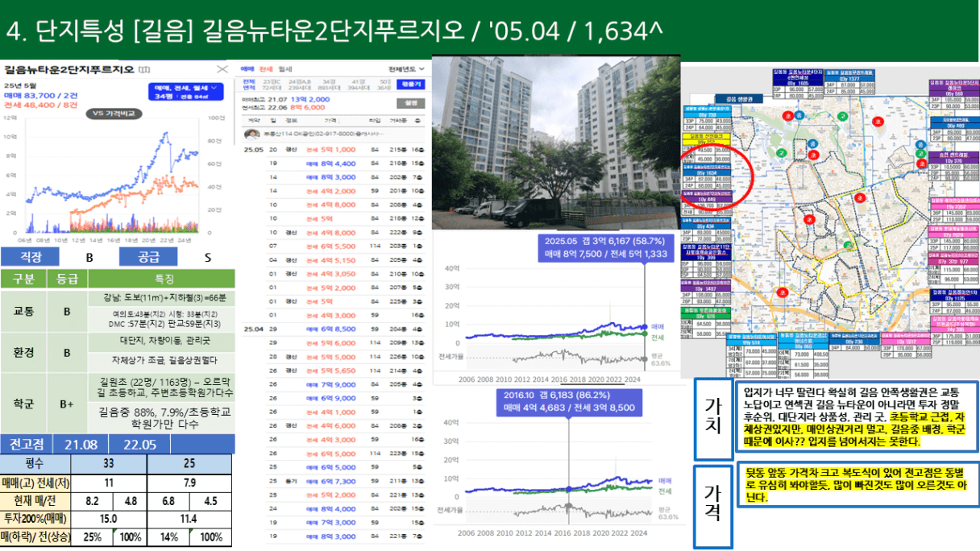Choose the 23평C 72세대 area option
The image size is (980, 551).
click(x=272, y=85)
